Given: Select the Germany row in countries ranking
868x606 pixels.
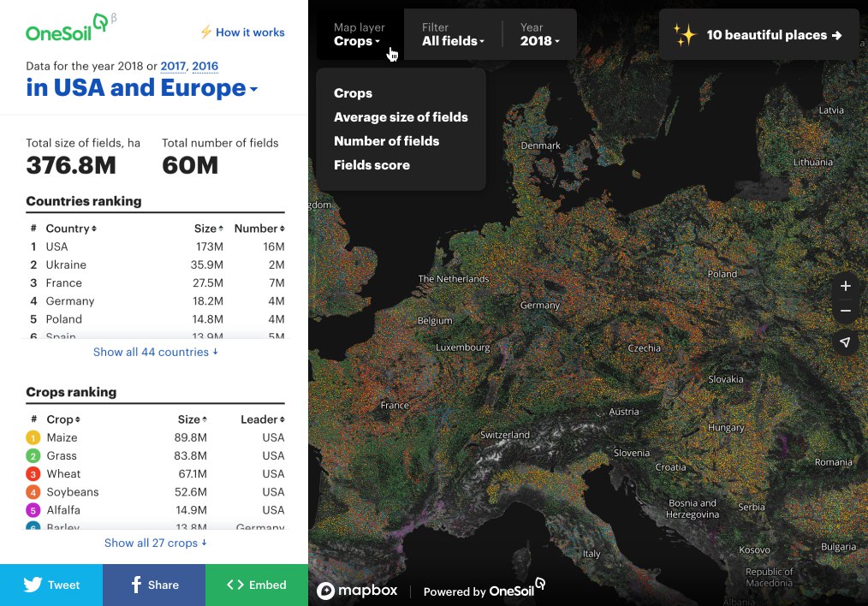Looking at the screenshot, I should 156,301.
